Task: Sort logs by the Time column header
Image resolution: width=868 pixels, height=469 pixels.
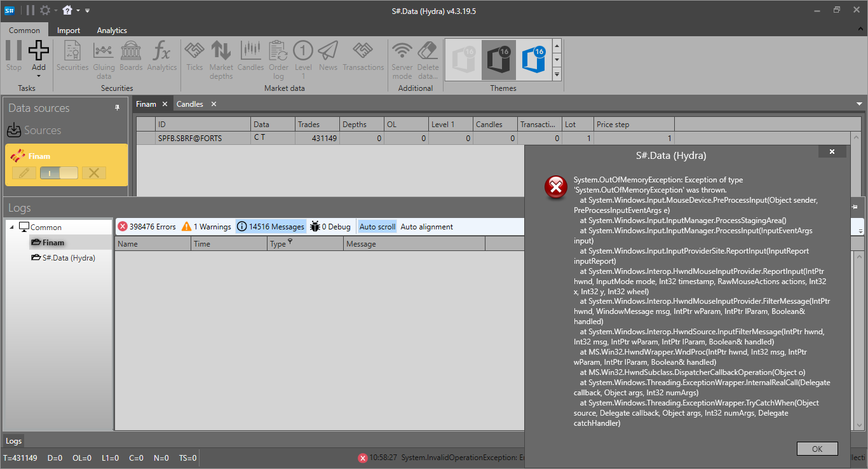Action: click(x=229, y=244)
